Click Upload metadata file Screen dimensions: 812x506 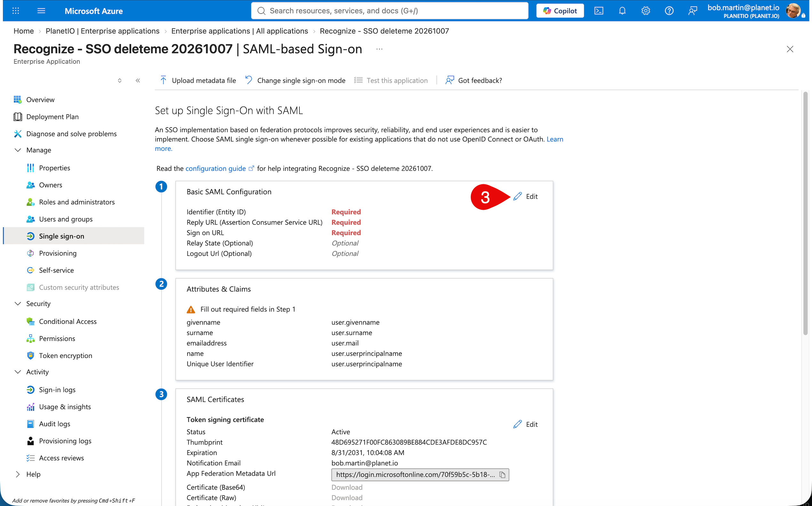click(x=198, y=80)
